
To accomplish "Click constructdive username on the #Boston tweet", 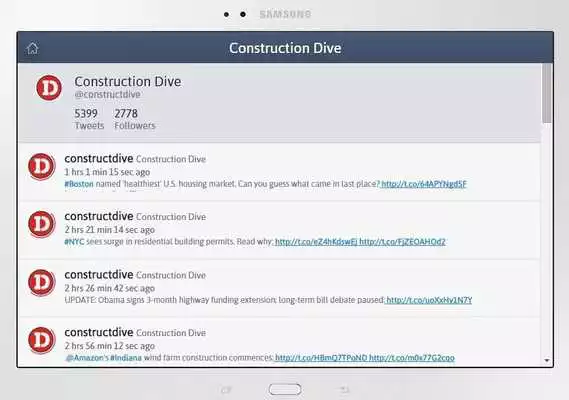I will pos(99,159).
